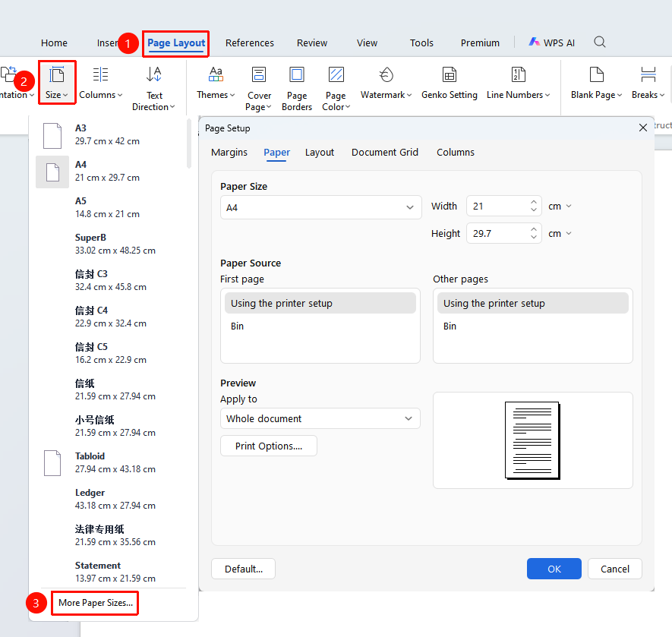The height and width of the screenshot is (637, 672).
Task: Decrease the paper Height stepper
Action: tap(534, 237)
